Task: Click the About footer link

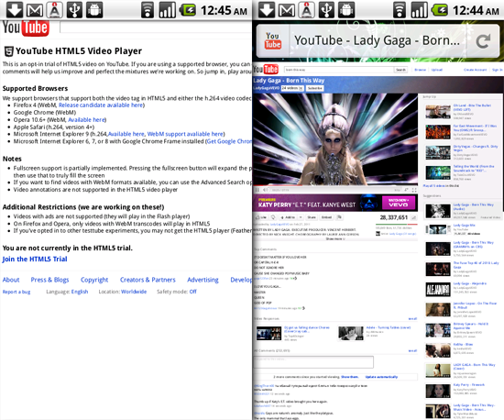Action: click(11, 280)
